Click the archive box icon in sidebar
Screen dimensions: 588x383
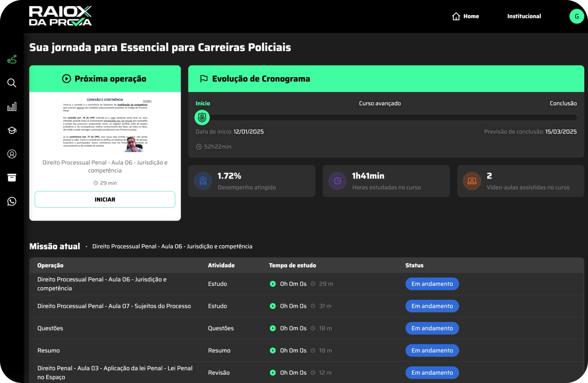tap(12, 178)
